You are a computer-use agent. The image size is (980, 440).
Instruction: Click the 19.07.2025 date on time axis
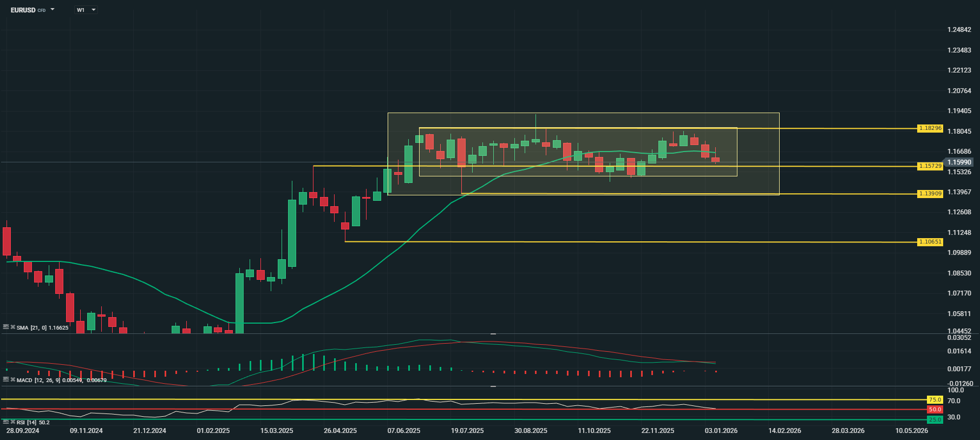467,431
